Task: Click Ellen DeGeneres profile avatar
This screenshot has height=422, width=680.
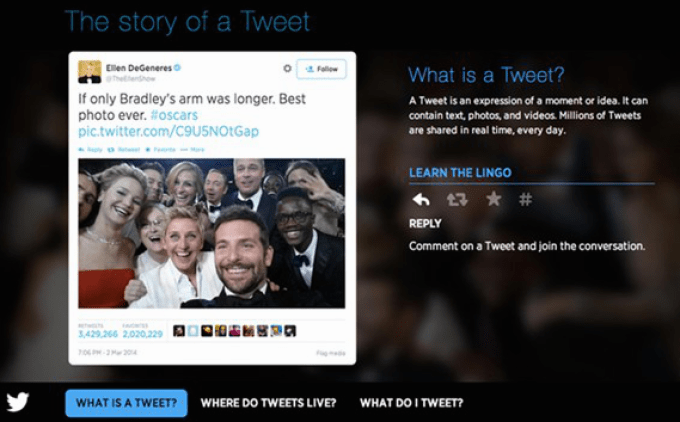Action: pos(90,72)
